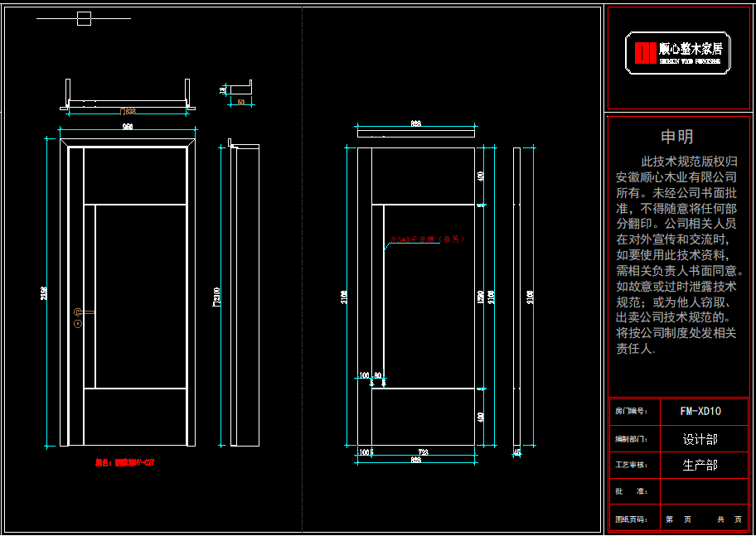756x536 pixels.
Task: Select the large center panel of left door
Action: pos(141,297)
